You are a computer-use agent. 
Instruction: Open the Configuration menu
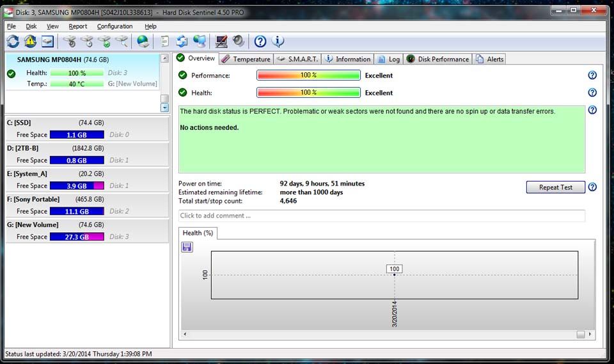114,26
